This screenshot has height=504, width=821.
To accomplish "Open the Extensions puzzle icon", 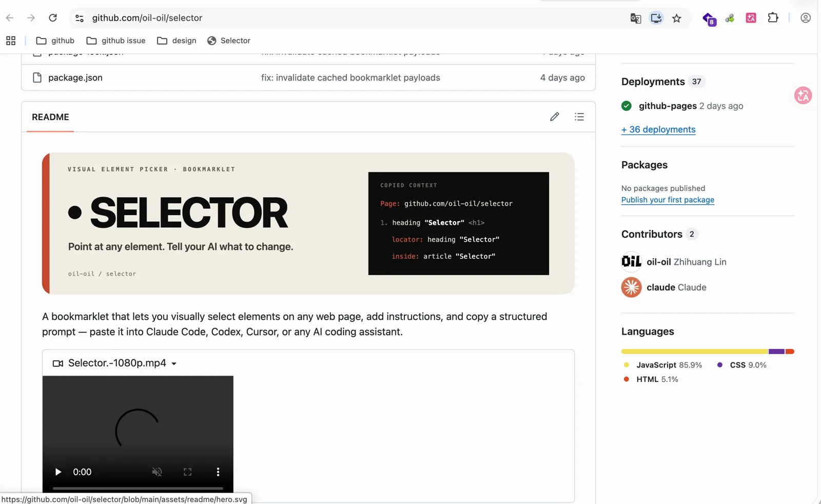I will pyautogui.click(x=773, y=18).
